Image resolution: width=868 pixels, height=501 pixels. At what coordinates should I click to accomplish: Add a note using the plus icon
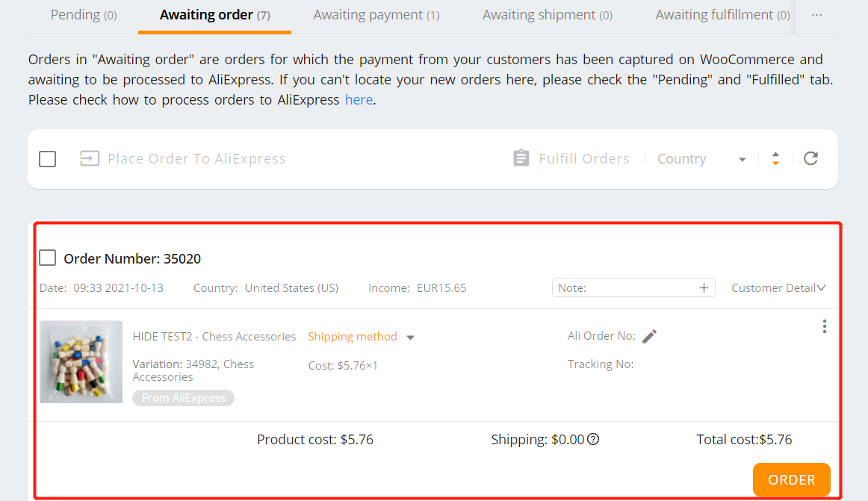pyautogui.click(x=704, y=288)
